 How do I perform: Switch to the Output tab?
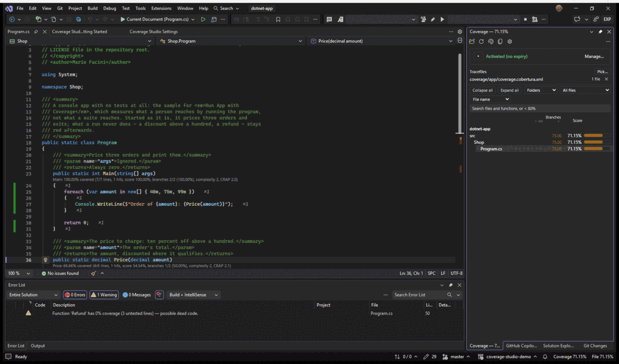tap(38, 346)
